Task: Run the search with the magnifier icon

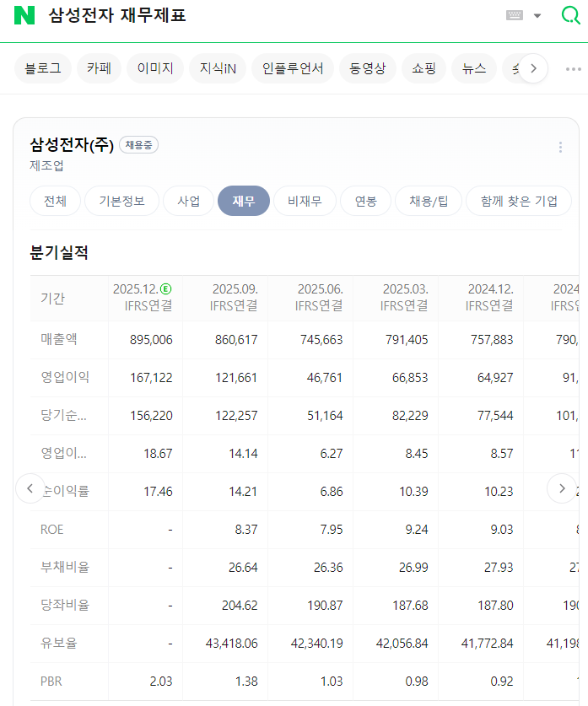Action: (x=570, y=16)
